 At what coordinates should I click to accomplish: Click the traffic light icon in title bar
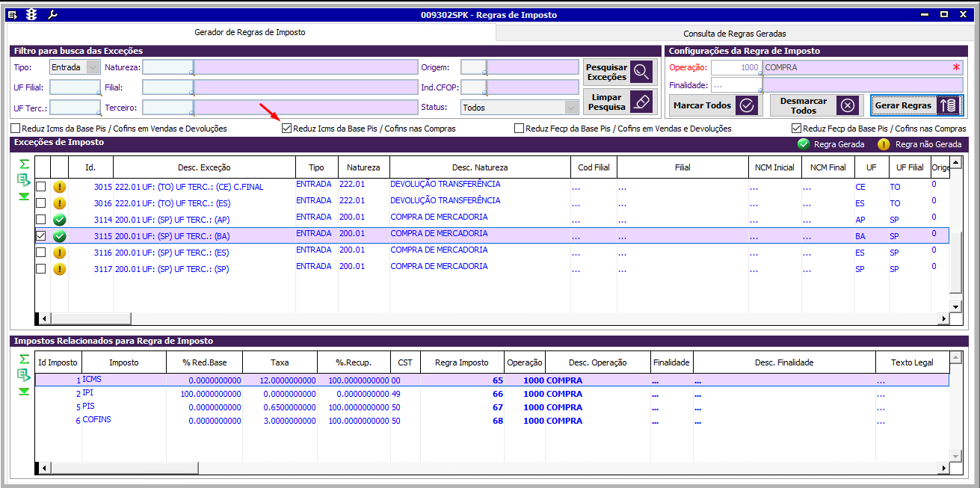[31, 15]
